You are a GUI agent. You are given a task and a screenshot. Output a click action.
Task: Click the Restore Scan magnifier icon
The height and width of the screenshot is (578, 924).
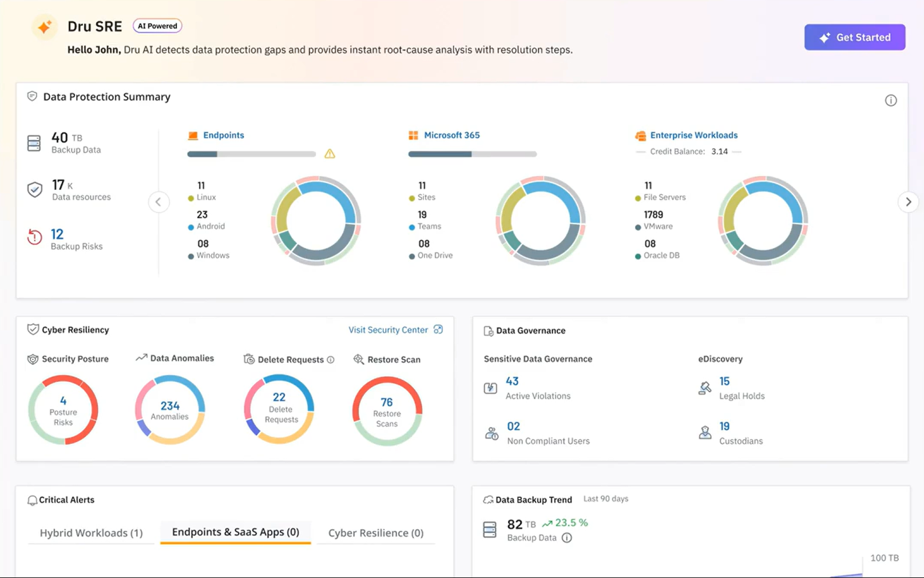click(359, 359)
